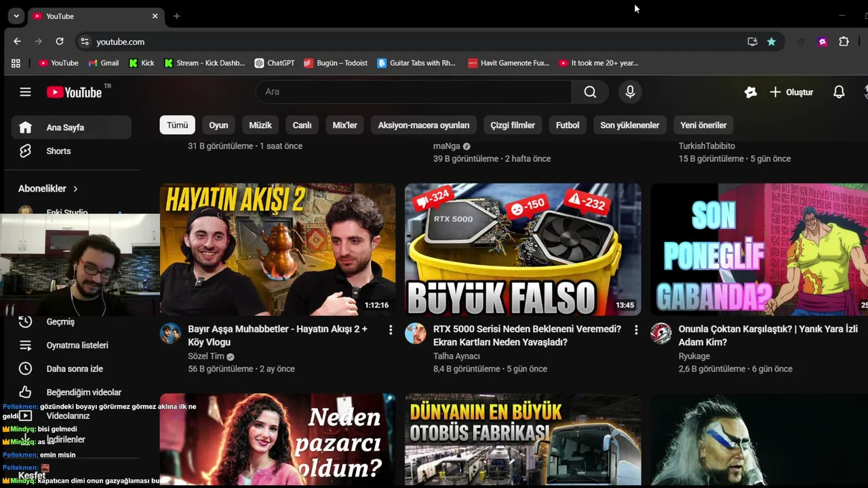Image resolution: width=868 pixels, height=488 pixels.
Task: Open Daha sonra izle in sidebar
Action: [71, 369]
